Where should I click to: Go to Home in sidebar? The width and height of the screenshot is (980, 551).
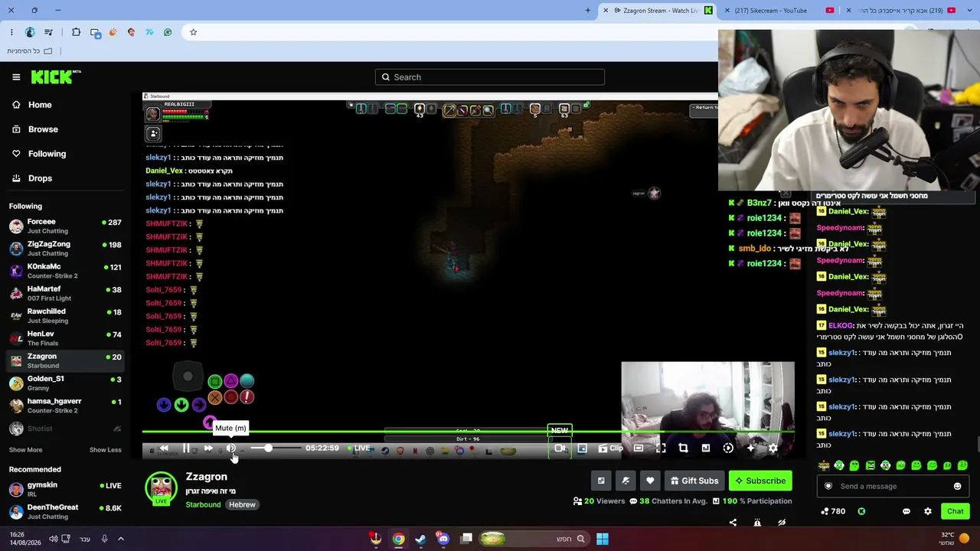65,105
